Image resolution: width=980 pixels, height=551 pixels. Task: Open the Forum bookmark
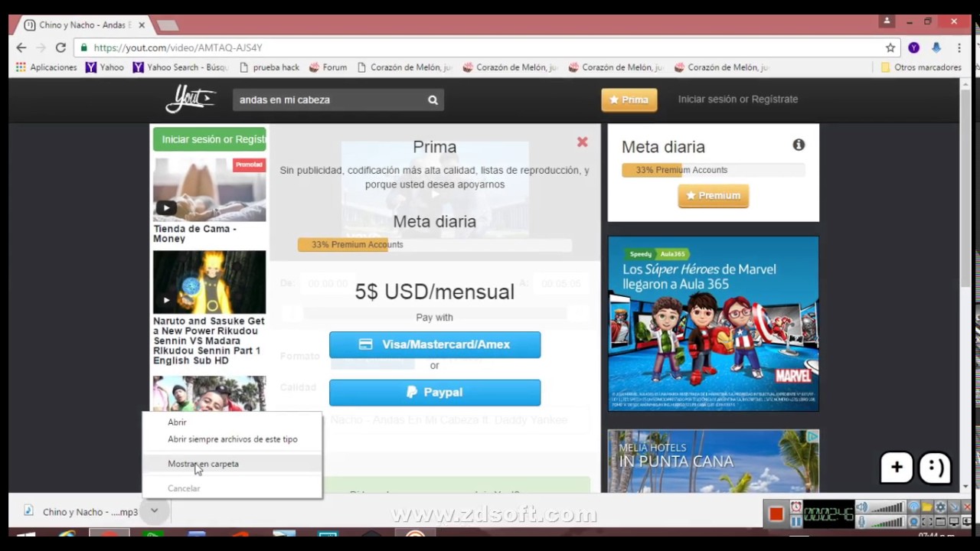pyautogui.click(x=328, y=67)
